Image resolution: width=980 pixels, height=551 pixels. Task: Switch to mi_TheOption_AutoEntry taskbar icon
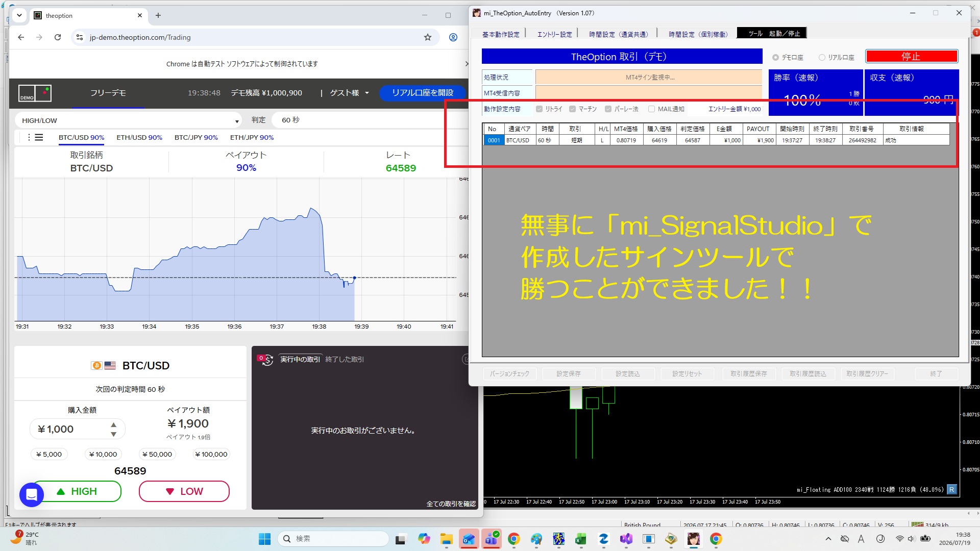(x=693, y=539)
